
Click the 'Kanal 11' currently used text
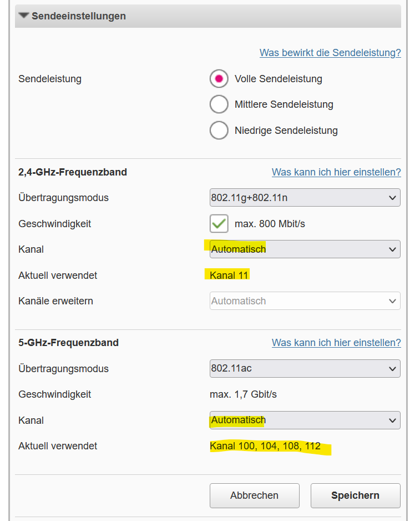(x=229, y=275)
